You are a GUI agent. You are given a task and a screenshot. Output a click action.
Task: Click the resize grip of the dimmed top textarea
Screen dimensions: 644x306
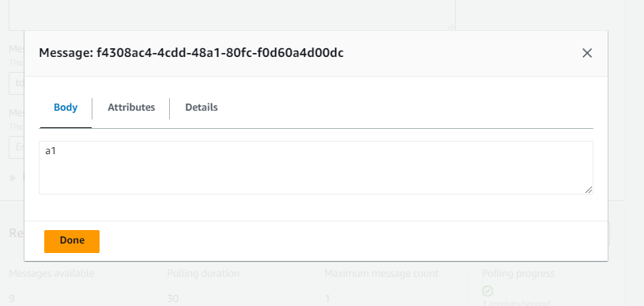(x=451, y=26)
